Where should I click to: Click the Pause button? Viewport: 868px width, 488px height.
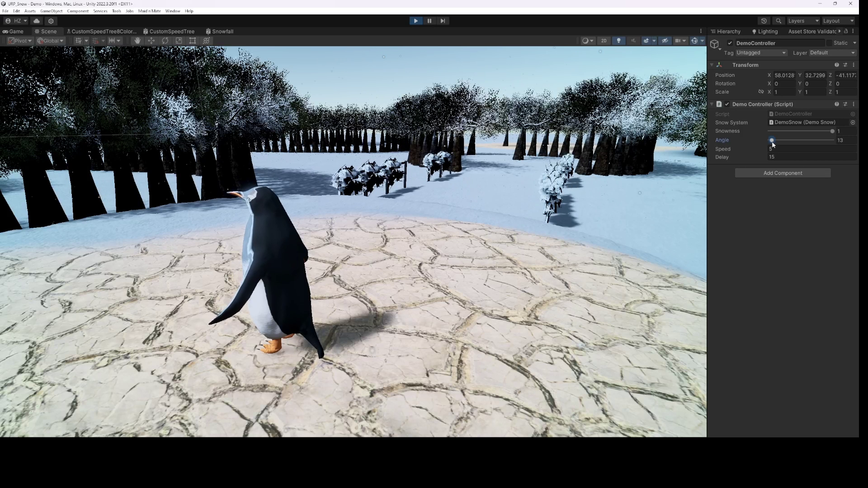click(429, 21)
